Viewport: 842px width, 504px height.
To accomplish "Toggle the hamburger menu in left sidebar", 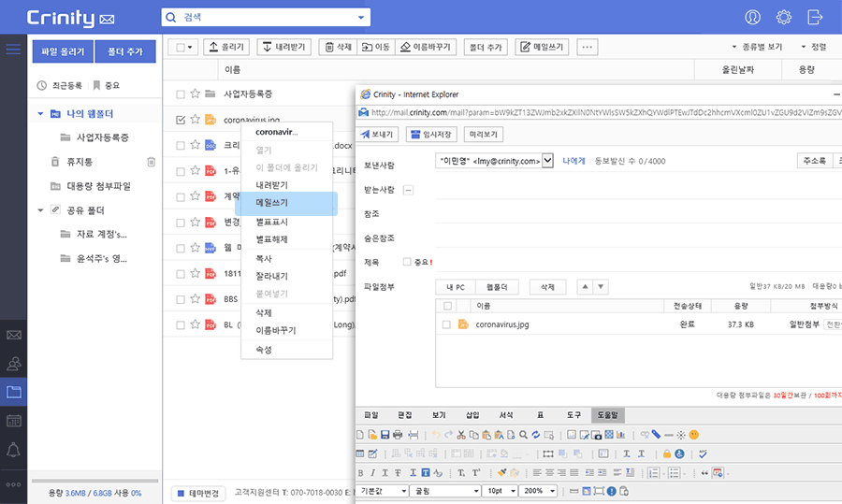I will [13, 50].
